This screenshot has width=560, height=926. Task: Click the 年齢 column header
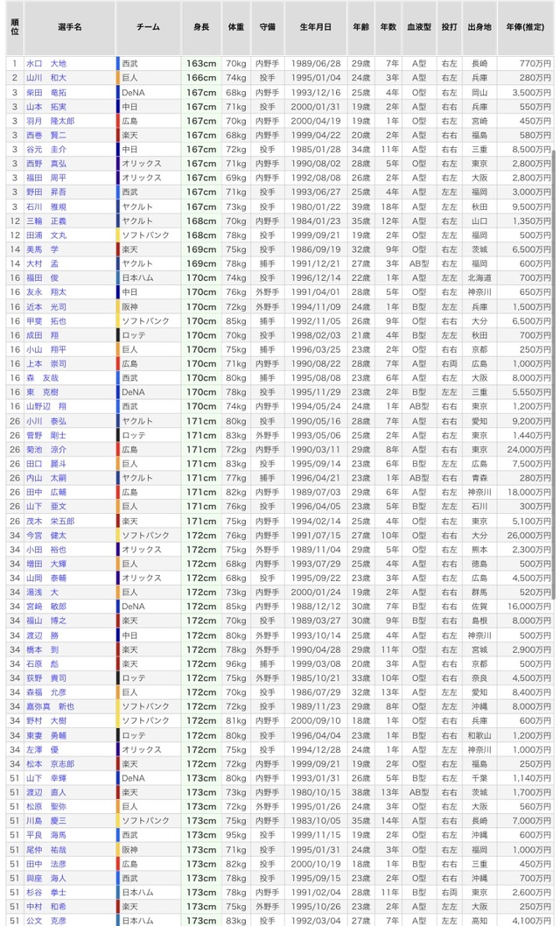coord(360,27)
